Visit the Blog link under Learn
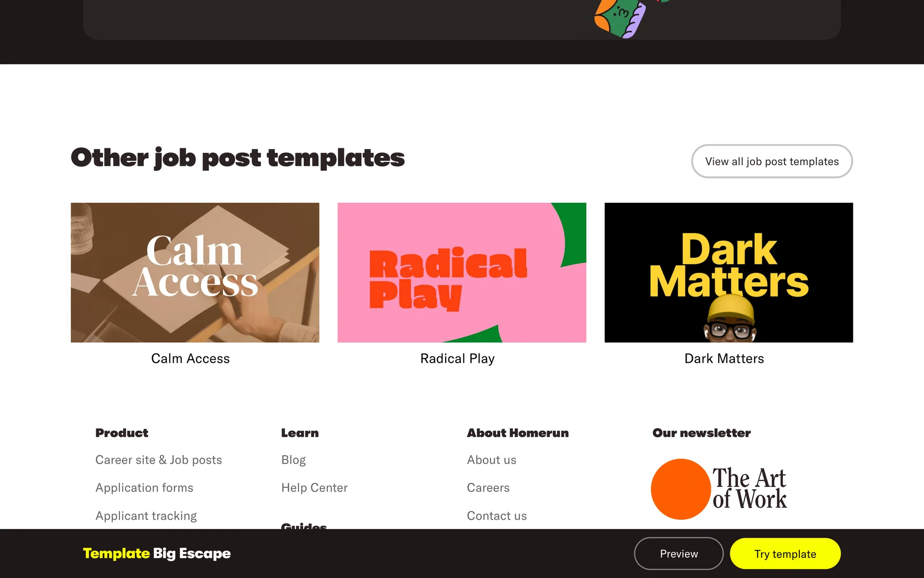This screenshot has width=924, height=578. 293,460
